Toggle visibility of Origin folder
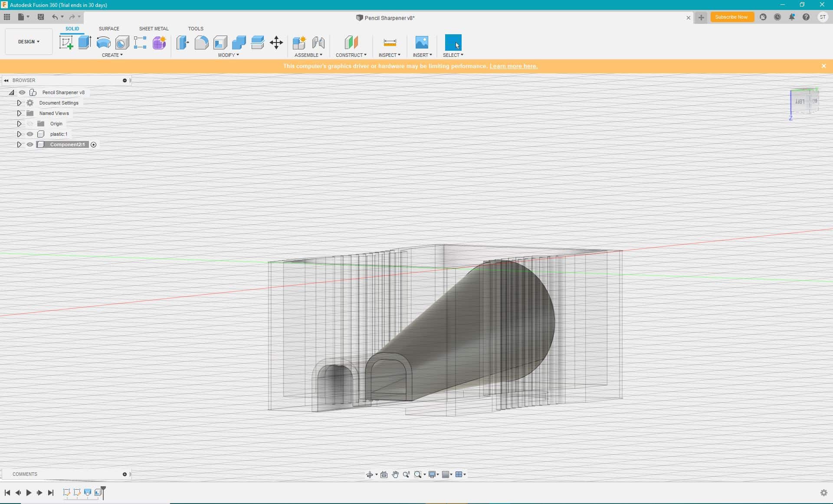The width and height of the screenshot is (833, 504). (x=30, y=124)
